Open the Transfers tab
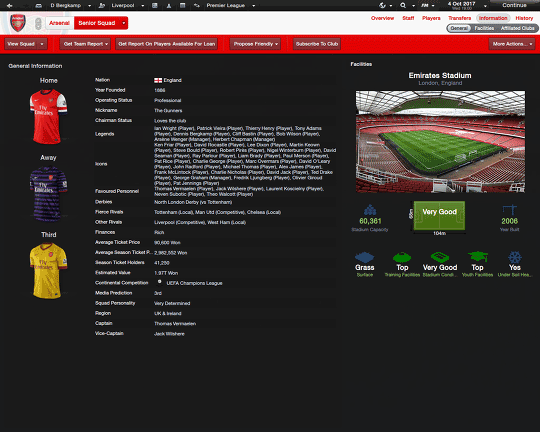This screenshot has height=432, width=540. 459,18
